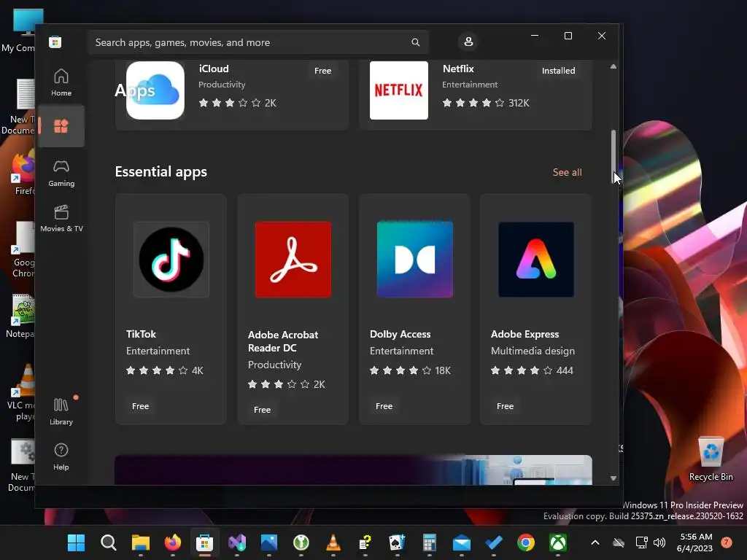Select the Recycle Bin desktop icon
This screenshot has width=747, height=560.
point(711,459)
